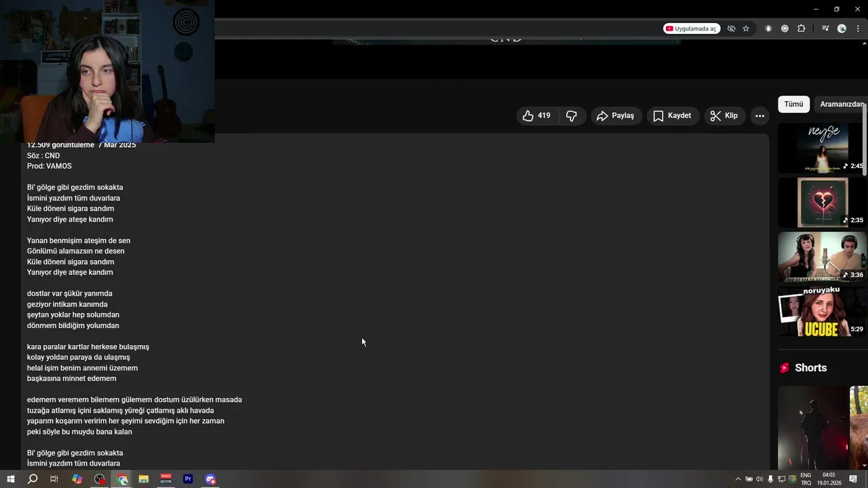Open the broken heart video thumbnail (2:35)
868x488 pixels.
pyautogui.click(x=822, y=202)
